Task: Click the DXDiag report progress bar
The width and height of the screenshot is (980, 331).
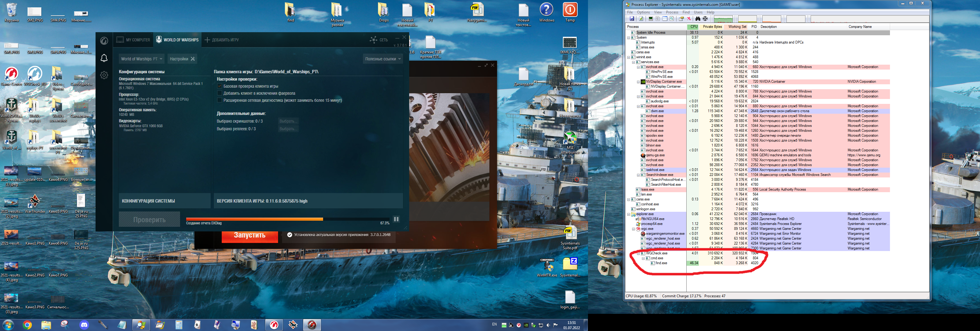Action: click(x=288, y=219)
